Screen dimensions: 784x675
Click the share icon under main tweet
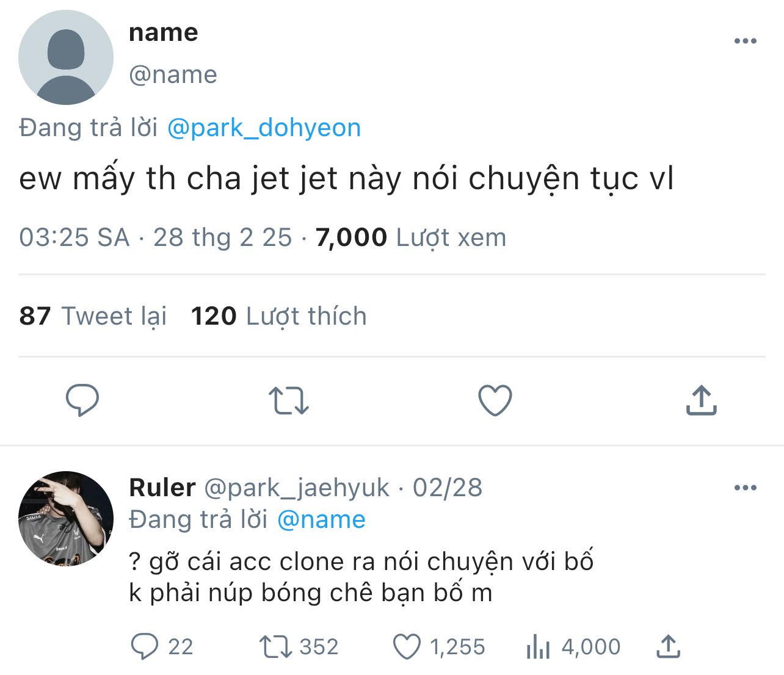[701, 400]
